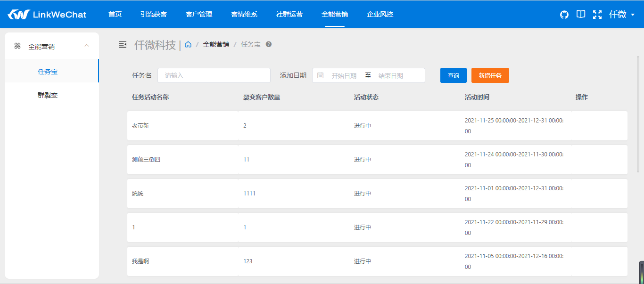Open 企业风控 top menu
This screenshot has height=284, width=644.
click(x=380, y=14)
